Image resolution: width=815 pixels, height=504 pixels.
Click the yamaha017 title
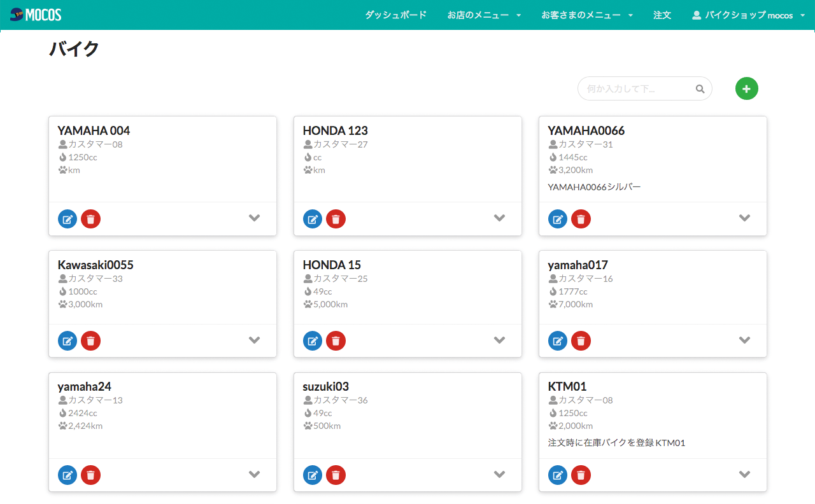[x=578, y=265]
